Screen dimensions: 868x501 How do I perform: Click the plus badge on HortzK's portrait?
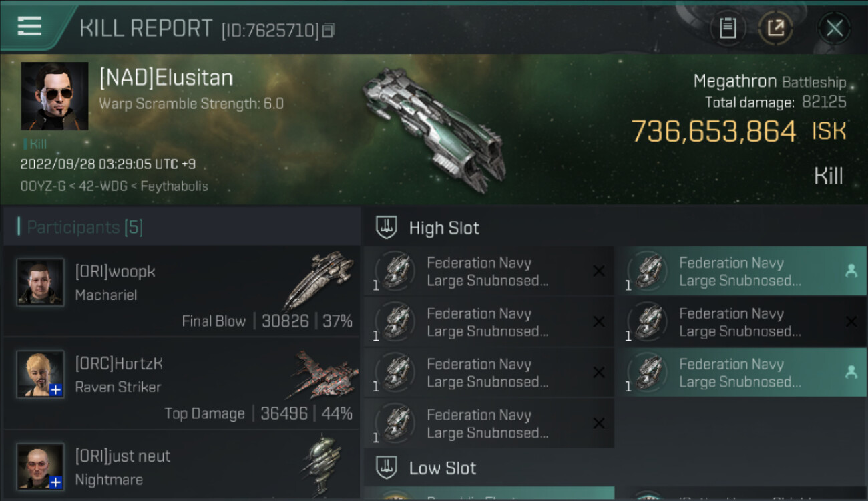(56, 390)
